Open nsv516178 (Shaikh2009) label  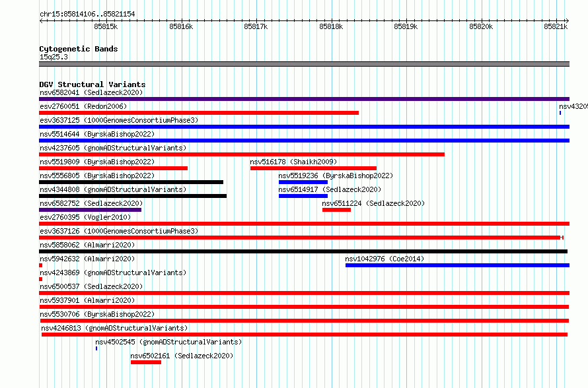293,162
